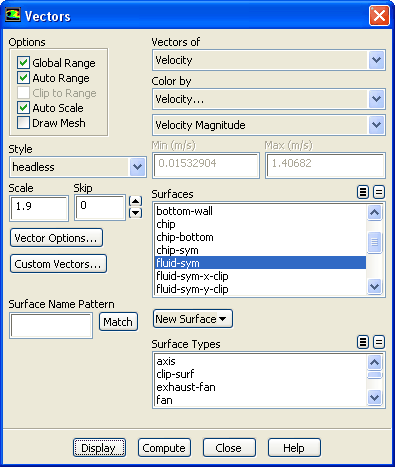Click the Skip input field

click(100, 208)
